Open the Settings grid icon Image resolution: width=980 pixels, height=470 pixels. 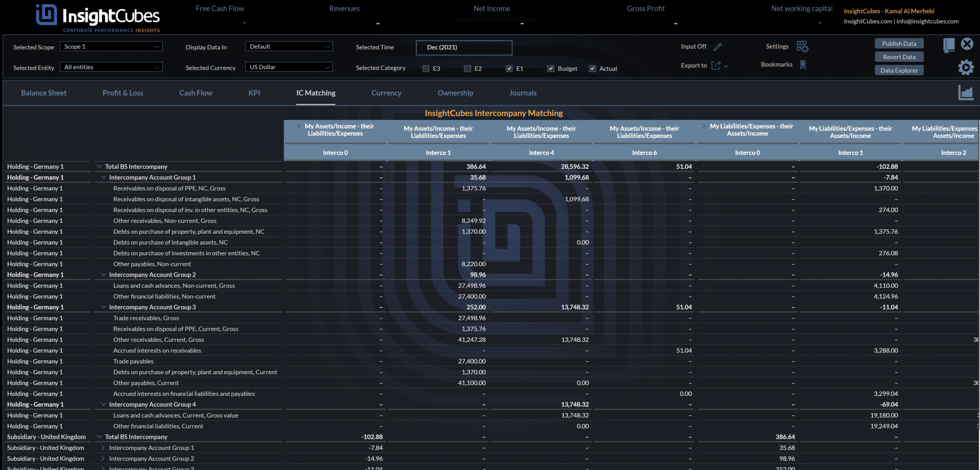click(x=802, y=46)
